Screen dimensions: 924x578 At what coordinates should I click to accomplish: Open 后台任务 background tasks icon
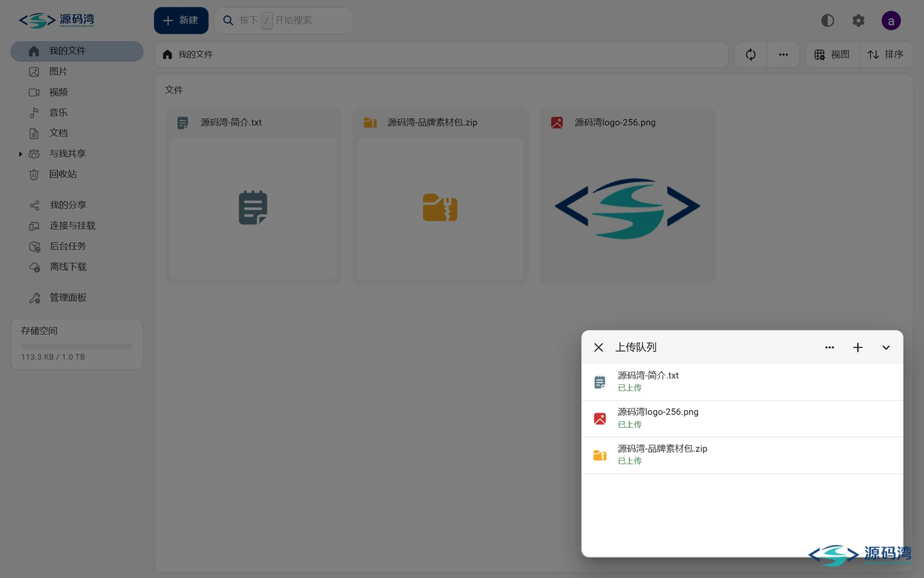tap(34, 246)
